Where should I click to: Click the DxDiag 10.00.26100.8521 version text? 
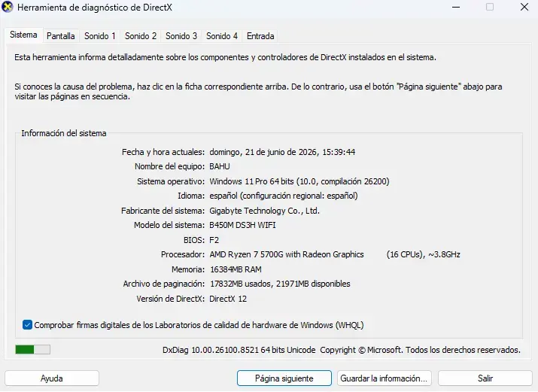239,350
